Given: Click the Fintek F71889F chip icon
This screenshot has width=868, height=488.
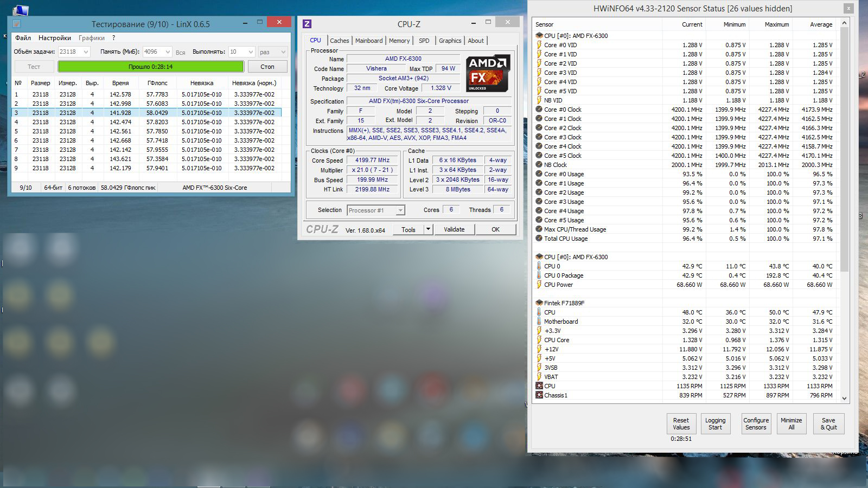Looking at the screenshot, I should [539, 303].
